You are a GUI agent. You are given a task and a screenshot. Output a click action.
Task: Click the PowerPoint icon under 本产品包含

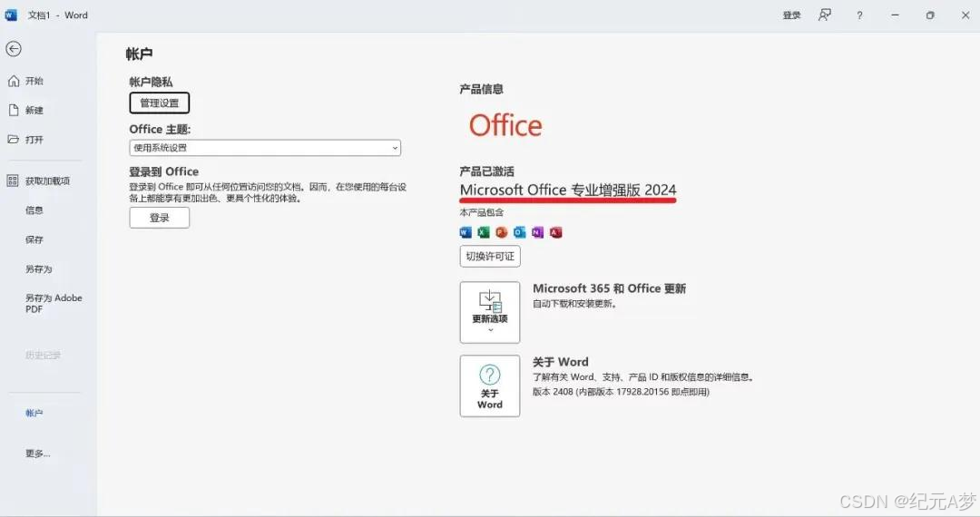pos(501,233)
